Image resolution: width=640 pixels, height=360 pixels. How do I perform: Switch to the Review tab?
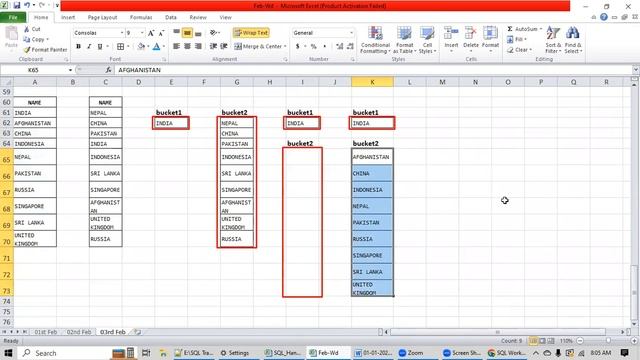click(x=198, y=18)
